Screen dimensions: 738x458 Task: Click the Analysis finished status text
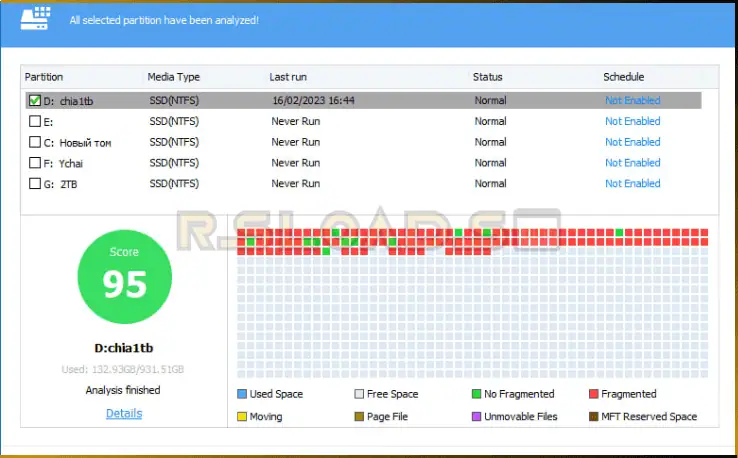123,390
